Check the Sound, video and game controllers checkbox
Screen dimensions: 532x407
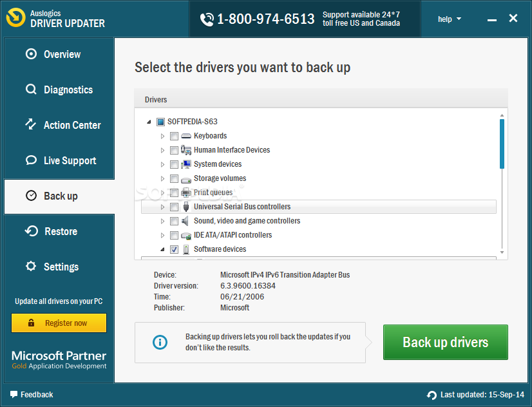(174, 221)
